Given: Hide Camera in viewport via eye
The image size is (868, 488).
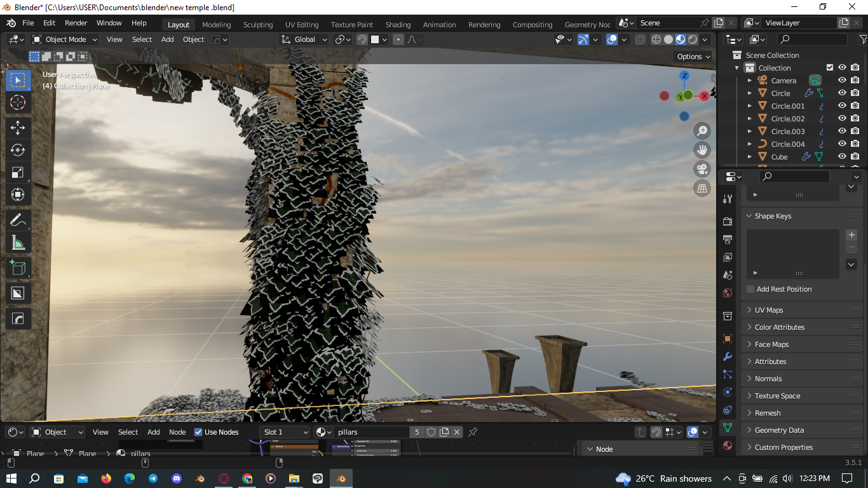Looking at the screenshot, I should tap(842, 81).
